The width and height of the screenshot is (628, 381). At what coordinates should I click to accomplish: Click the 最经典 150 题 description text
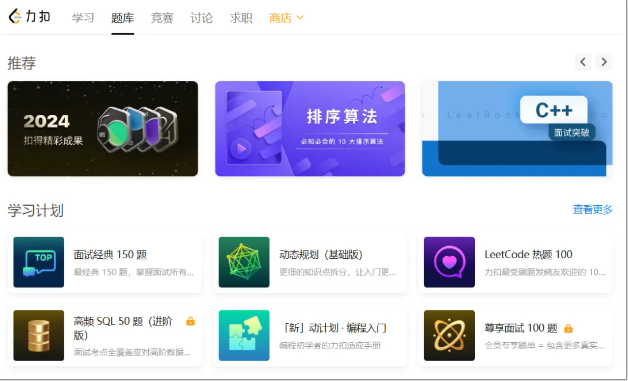(134, 272)
